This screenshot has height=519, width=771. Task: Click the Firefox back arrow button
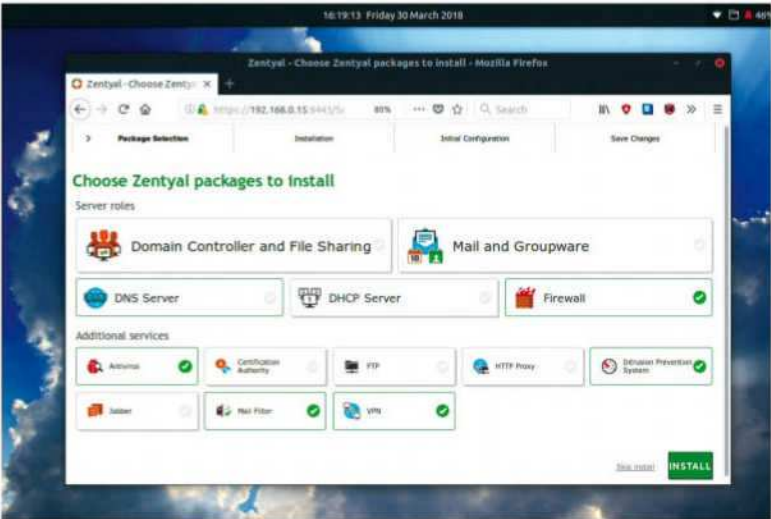[80, 109]
